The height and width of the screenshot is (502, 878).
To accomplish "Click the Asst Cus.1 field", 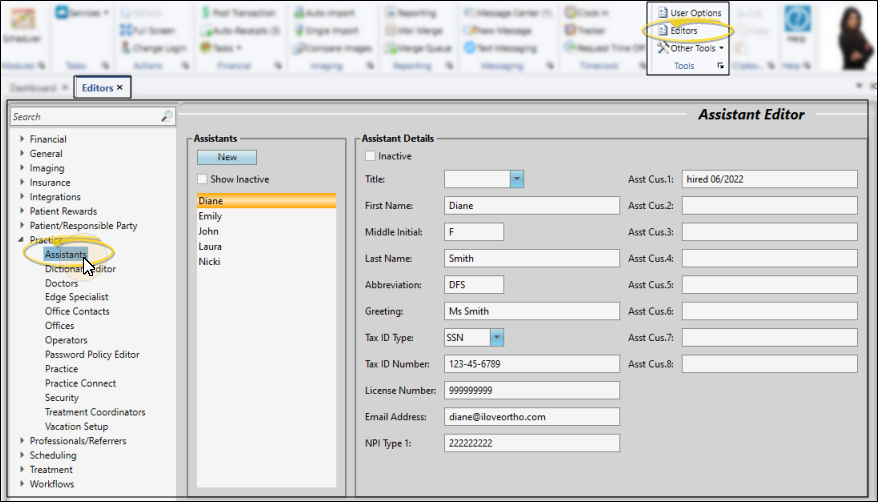I will pos(769,179).
